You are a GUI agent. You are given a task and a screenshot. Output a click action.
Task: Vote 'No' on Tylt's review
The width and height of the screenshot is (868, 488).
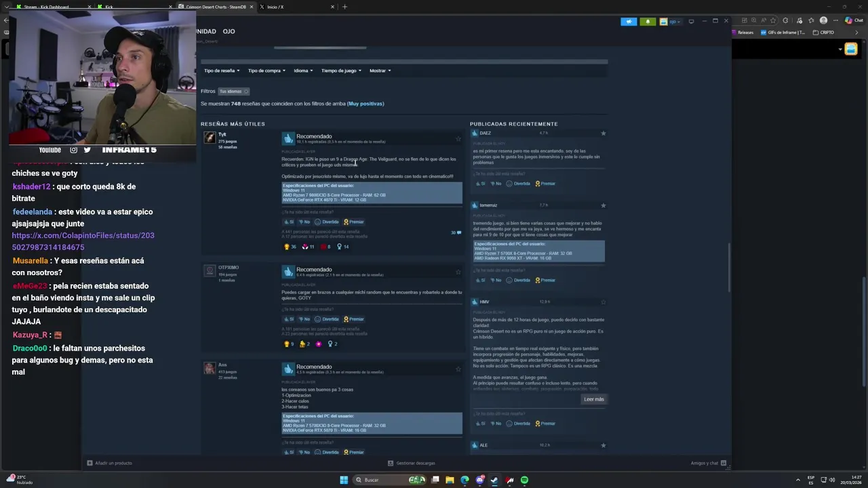coord(304,222)
